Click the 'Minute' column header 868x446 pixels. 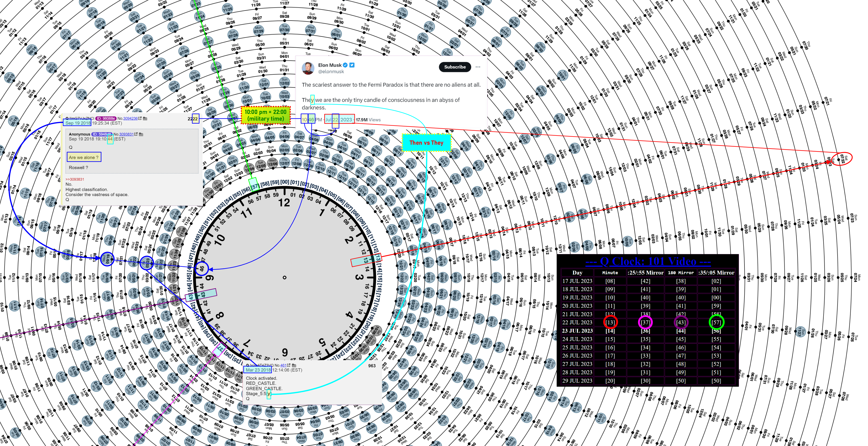610,273
